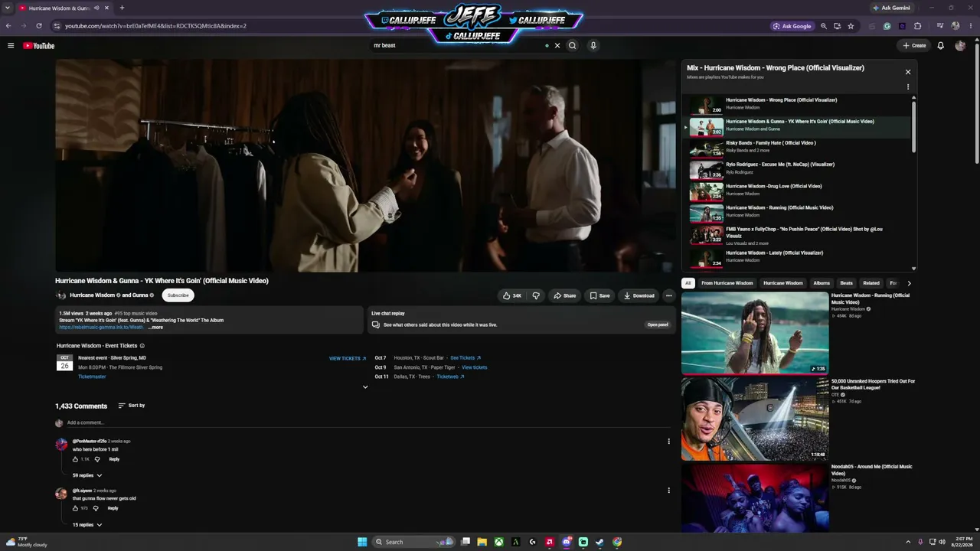
Task: Play 'No Pushin Peace' by FMB Yasmo from the mix
Action: click(796, 235)
